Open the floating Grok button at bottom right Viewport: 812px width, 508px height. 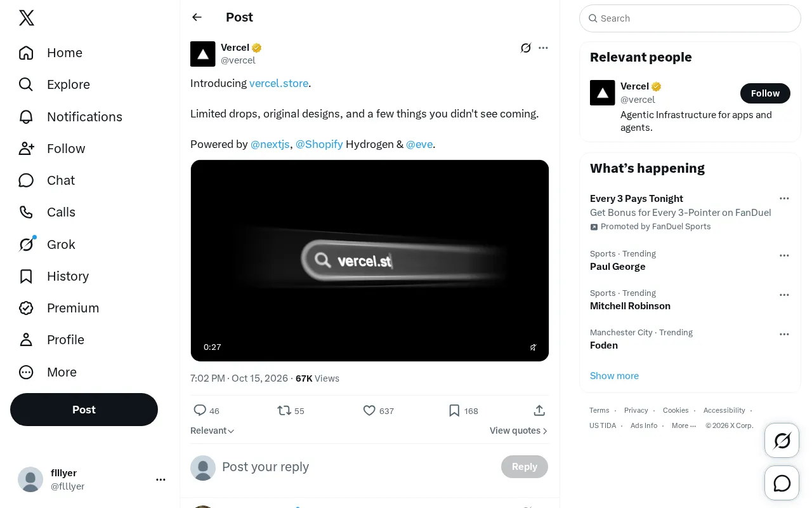[x=782, y=440]
